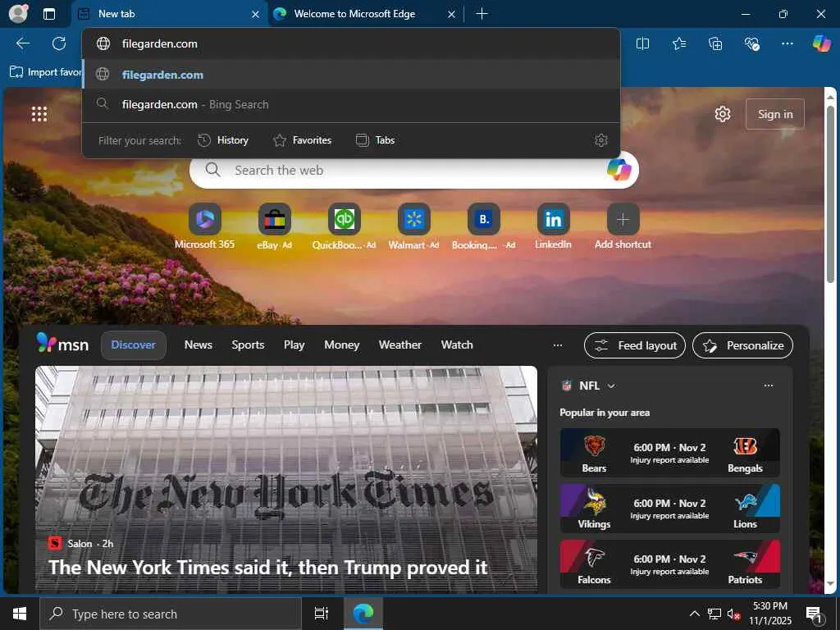Open page settings gear icon
840x630 pixels.
722,114
